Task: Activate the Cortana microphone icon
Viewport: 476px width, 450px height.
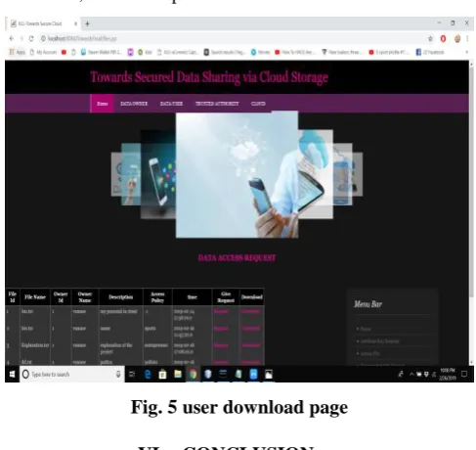Action: 118,374
